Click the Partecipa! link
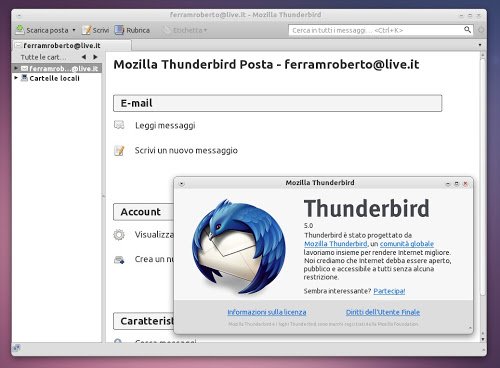 point(389,291)
